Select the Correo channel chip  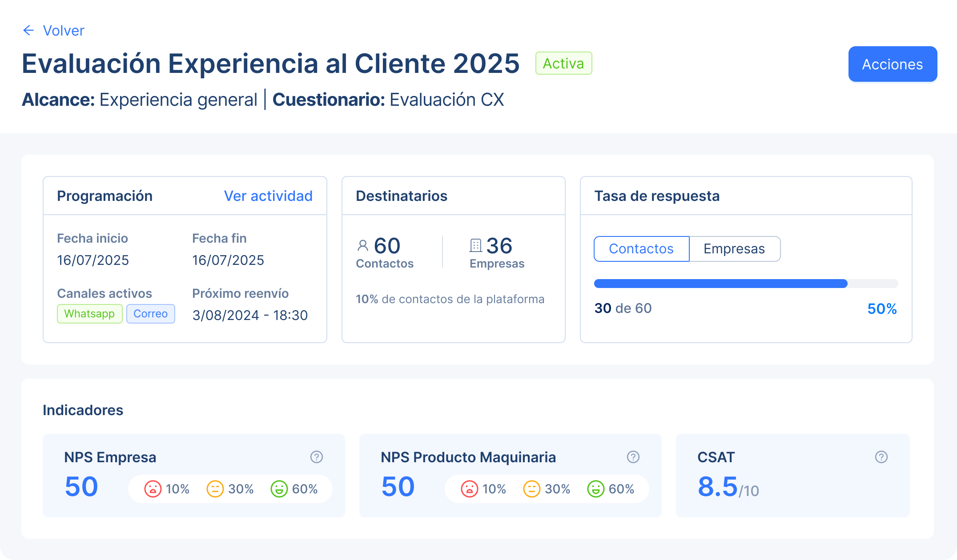pos(150,314)
